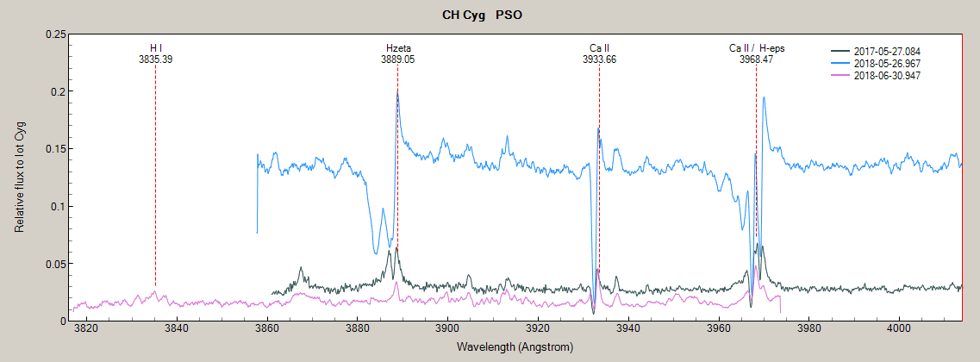Click the H I 3835.39 line label
This screenshot has height=362, width=980.
pyautogui.click(x=156, y=54)
